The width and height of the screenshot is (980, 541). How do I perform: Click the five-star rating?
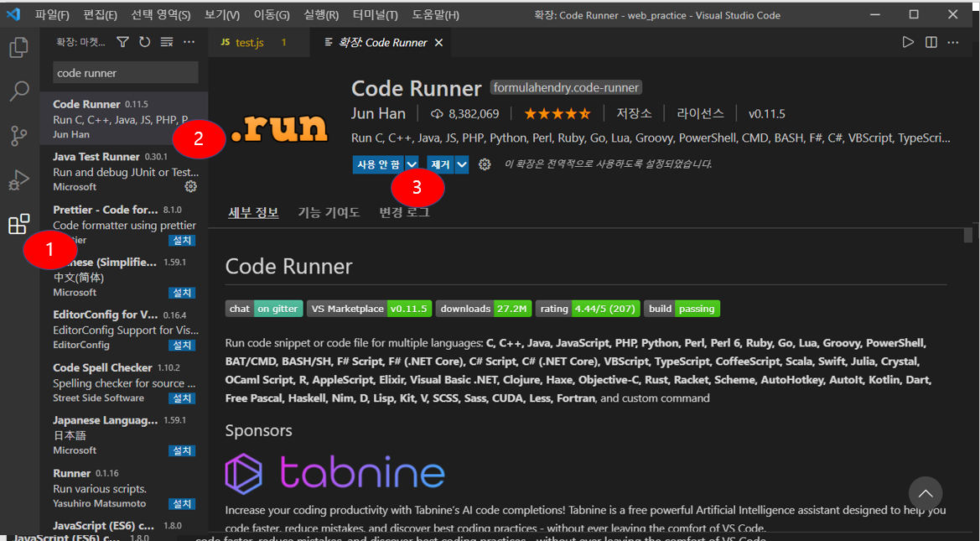(x=557, y=114)
